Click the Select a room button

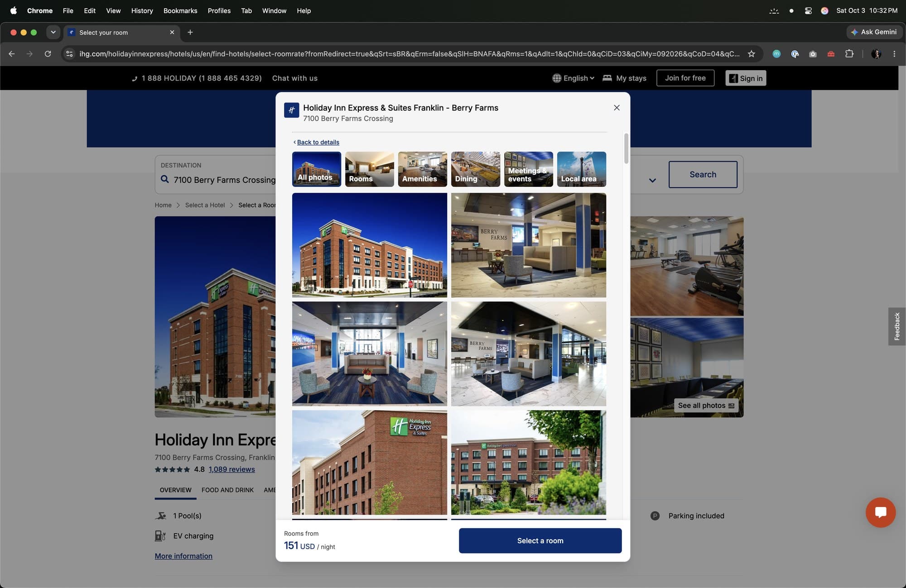[540, 540]
